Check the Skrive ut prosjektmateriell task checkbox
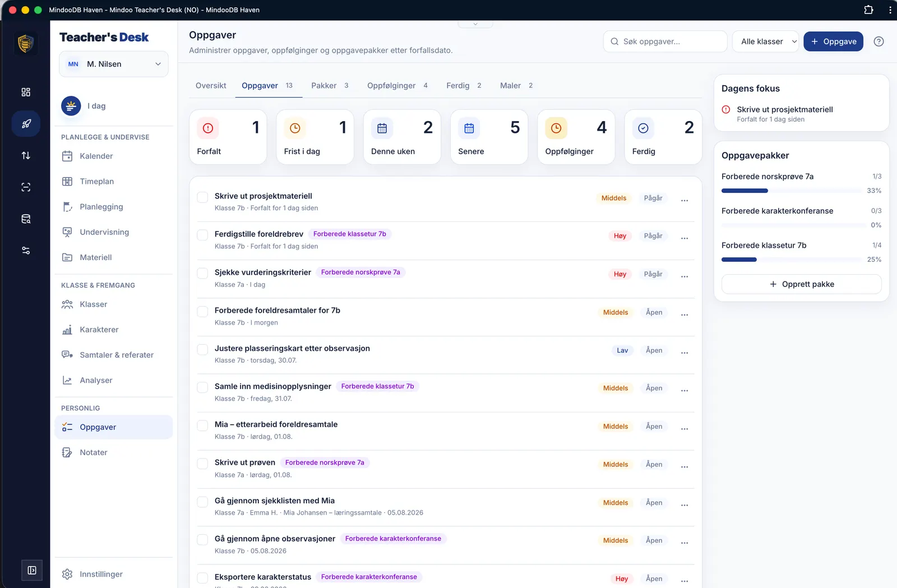 point(202,197)
